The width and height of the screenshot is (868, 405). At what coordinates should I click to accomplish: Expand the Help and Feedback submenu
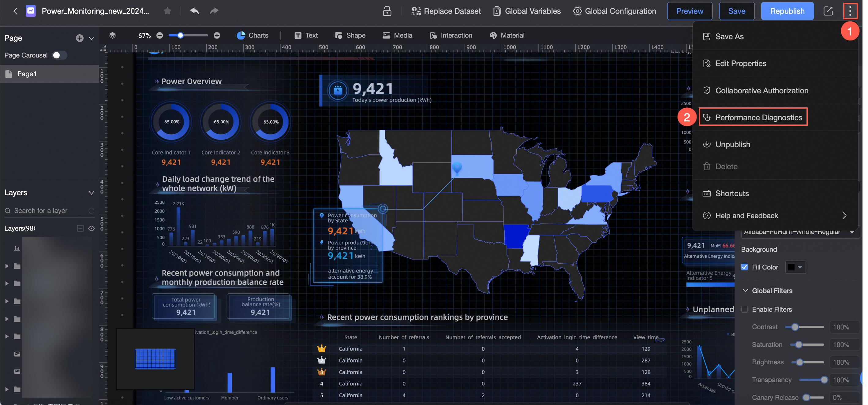tap(844, 216)
